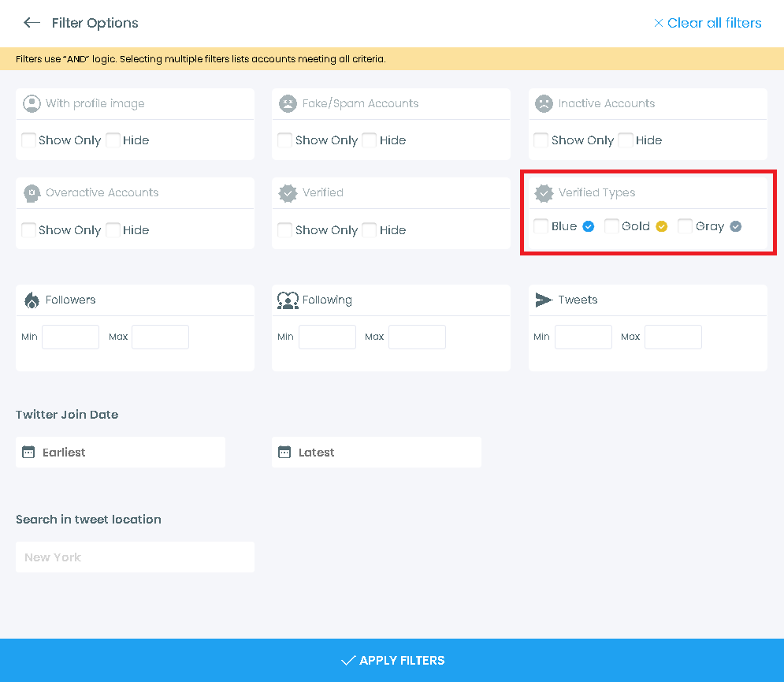Open the Latest join date picker
Image resolution: width=784 pixels, height=682 pixels.
(x=377, y=453)
